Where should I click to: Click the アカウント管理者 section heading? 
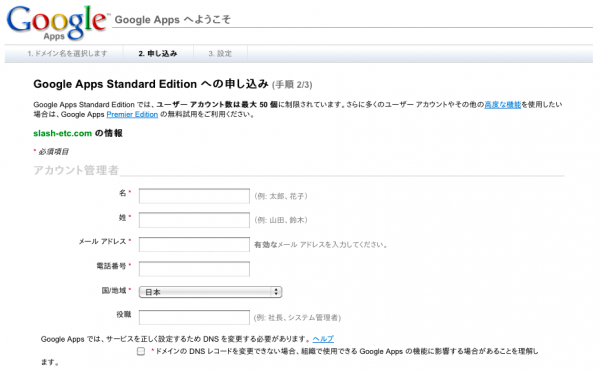click(76, 170)
